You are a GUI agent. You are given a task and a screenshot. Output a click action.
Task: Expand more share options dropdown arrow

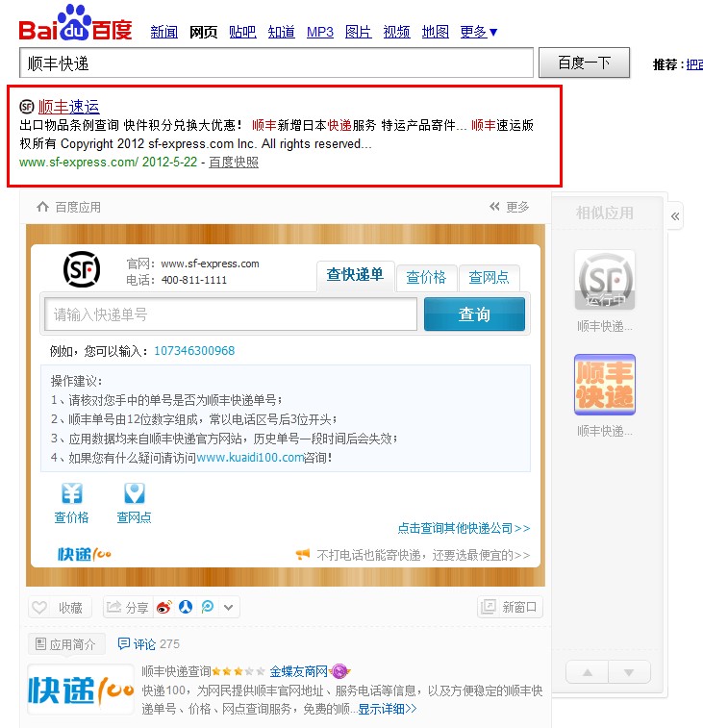click(229, 607)
